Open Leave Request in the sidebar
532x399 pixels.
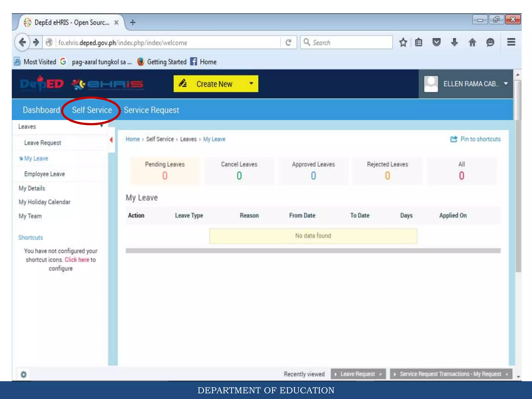pos(43,143)
